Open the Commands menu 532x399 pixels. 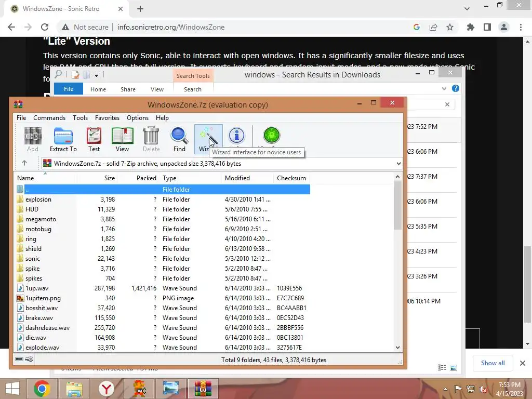pyautogui.click(x=49, y=118)
